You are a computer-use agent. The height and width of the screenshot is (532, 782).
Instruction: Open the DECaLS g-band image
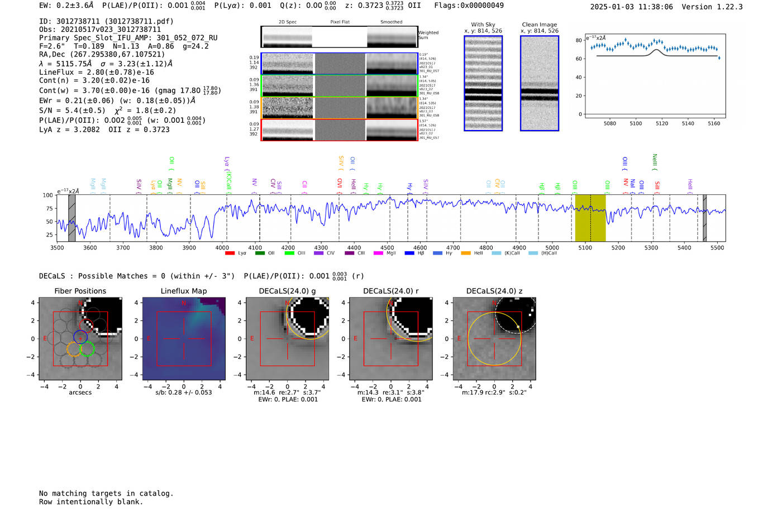point(287,338)
